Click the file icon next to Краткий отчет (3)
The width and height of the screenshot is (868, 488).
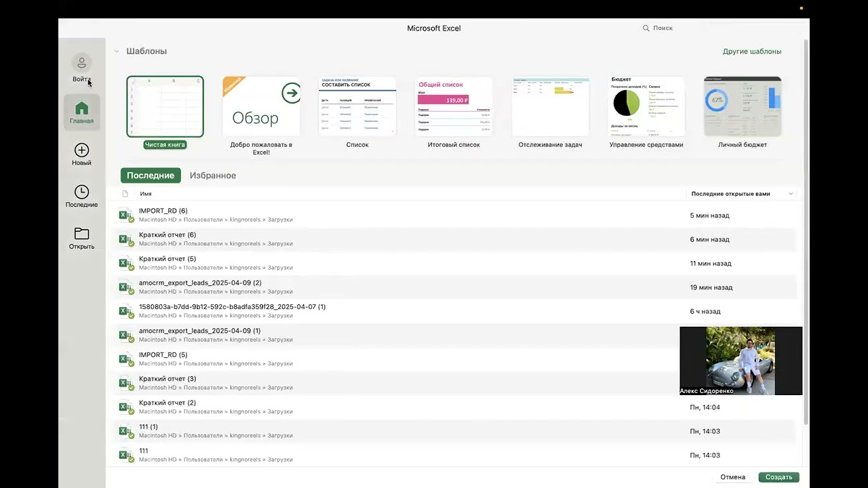tap(125, 384)
